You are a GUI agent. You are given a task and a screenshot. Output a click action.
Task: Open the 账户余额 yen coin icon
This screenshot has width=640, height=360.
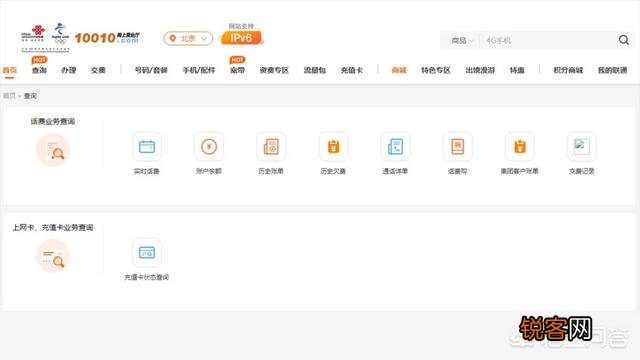coord(209,147)
